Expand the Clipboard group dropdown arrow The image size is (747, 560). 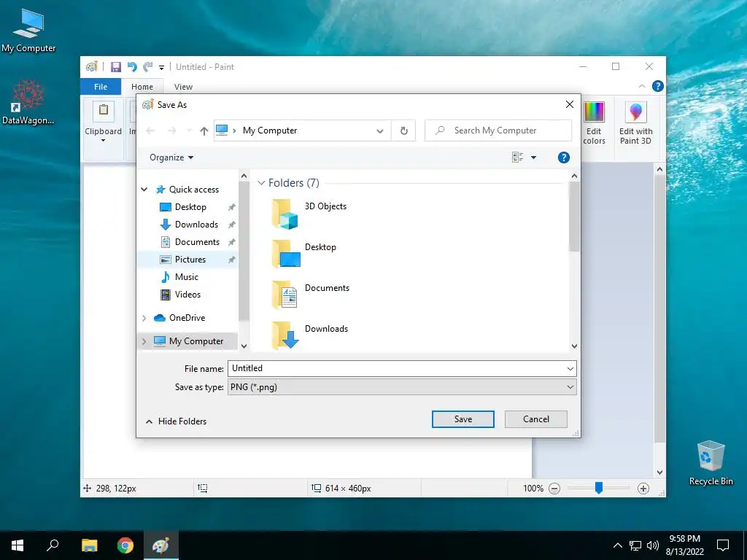tap(103, 141)
